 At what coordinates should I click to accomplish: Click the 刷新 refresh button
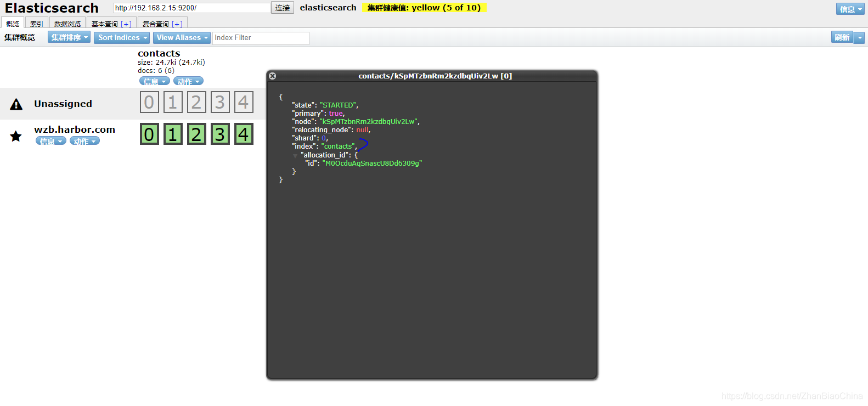(x=842, y=37)
